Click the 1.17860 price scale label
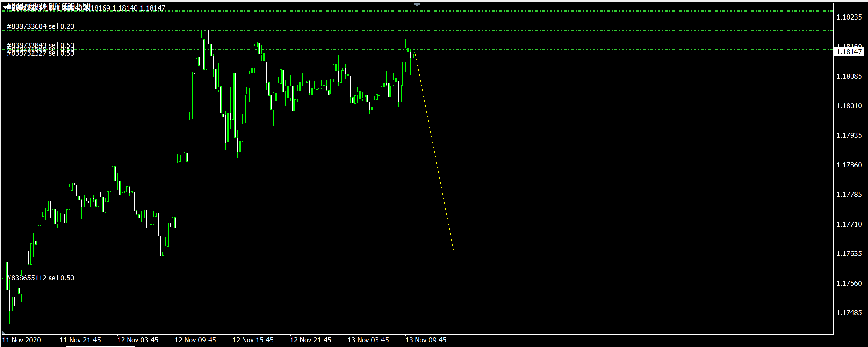The width and height of the screenshot is (868, 347). 849,165
